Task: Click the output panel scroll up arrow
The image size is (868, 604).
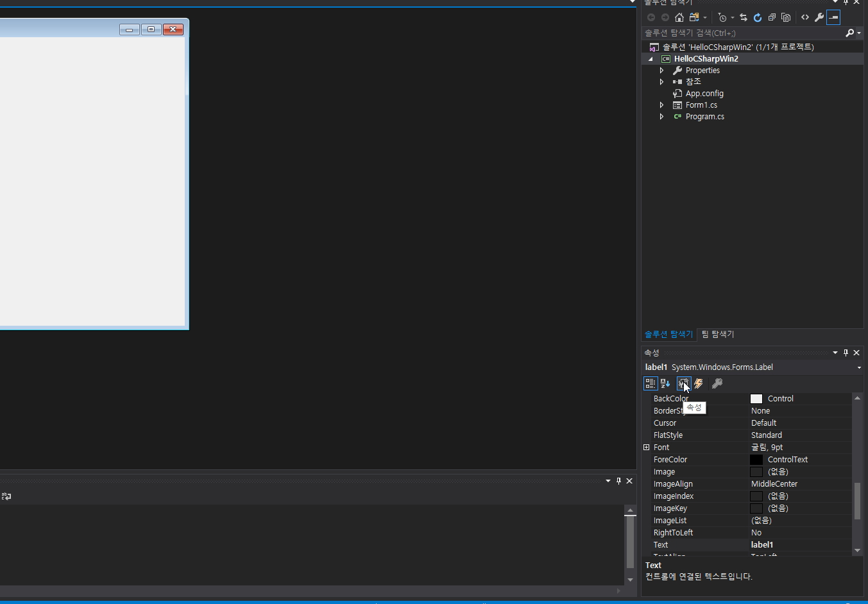Action: (630, 511)
